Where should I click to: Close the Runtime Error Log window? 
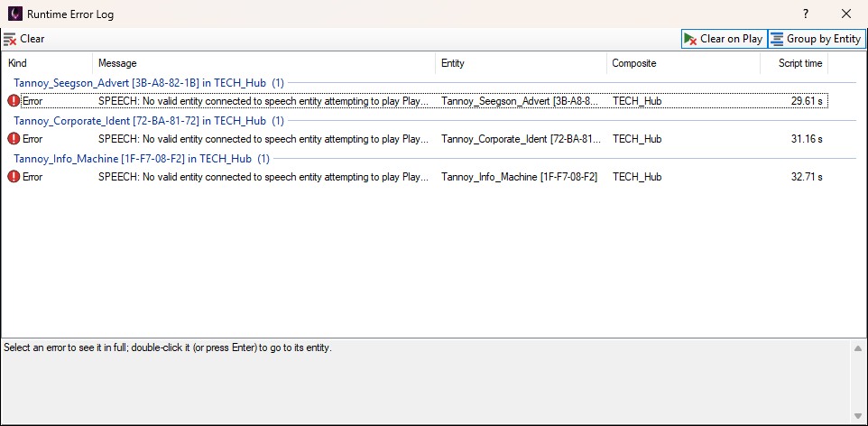pyautogui.click(x=845, y=14)
